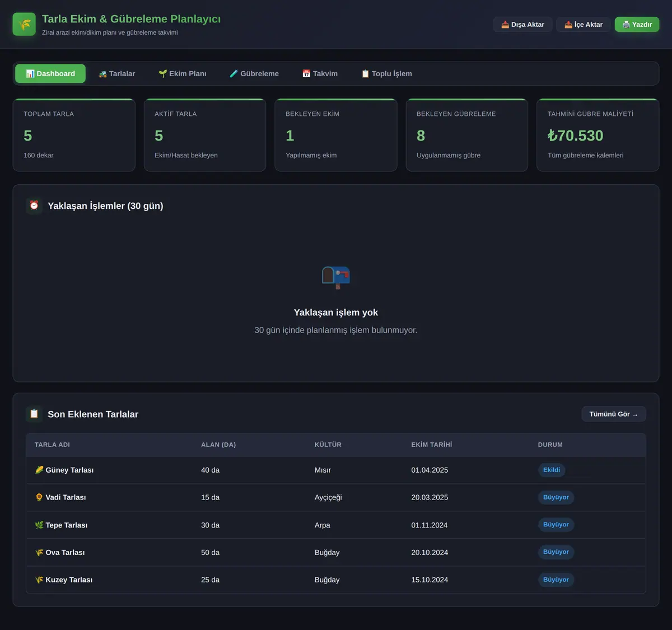This screenshot has width=672, height=630.
Task: Select the Toplu İşlem tab
Action: pos(386,73)
